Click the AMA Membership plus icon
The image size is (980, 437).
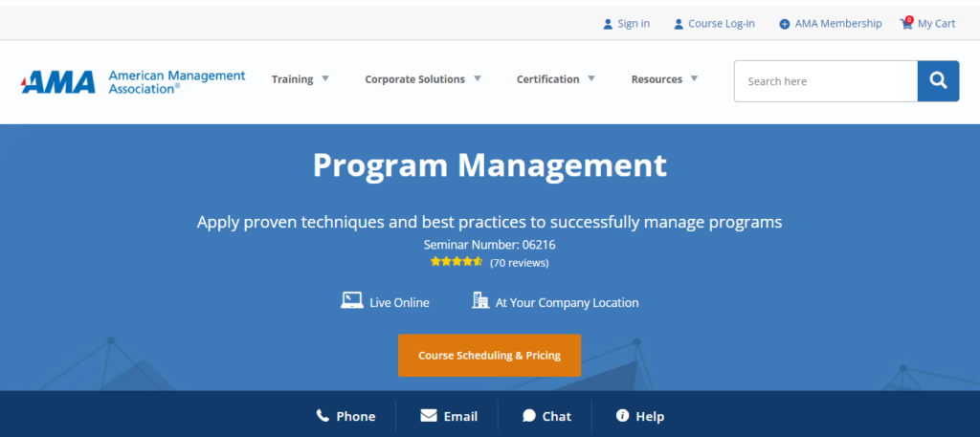785,24
